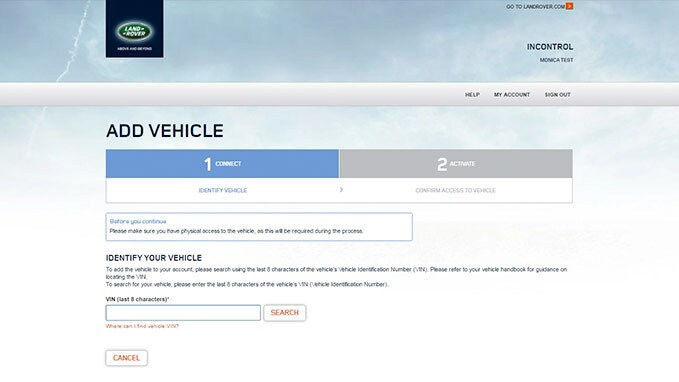The width and height of the screenshot is (679, 382).
Task: Click the Monica Test user name
Action: coord(556,60)
